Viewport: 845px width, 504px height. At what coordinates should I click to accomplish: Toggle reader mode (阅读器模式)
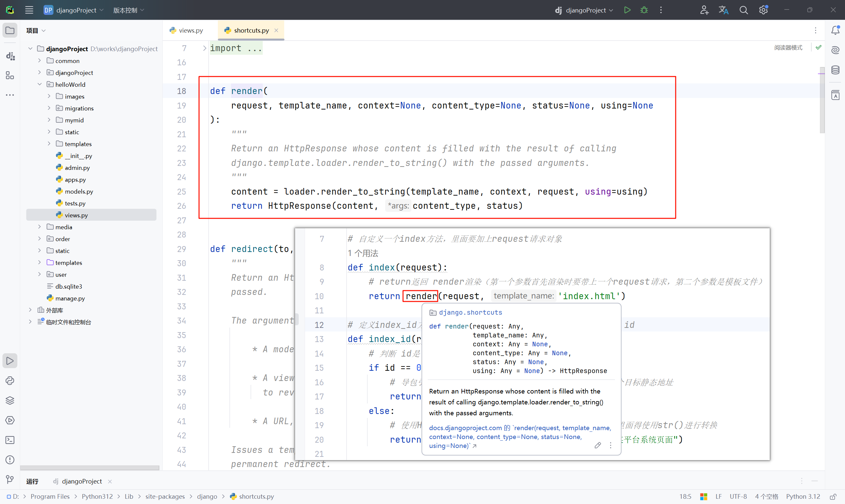coord(788,47)
